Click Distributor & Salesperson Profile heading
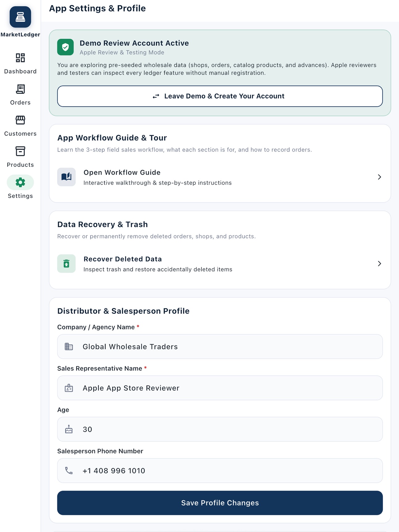This screenshot has height=532, width=399. click(x=123, y=311)
